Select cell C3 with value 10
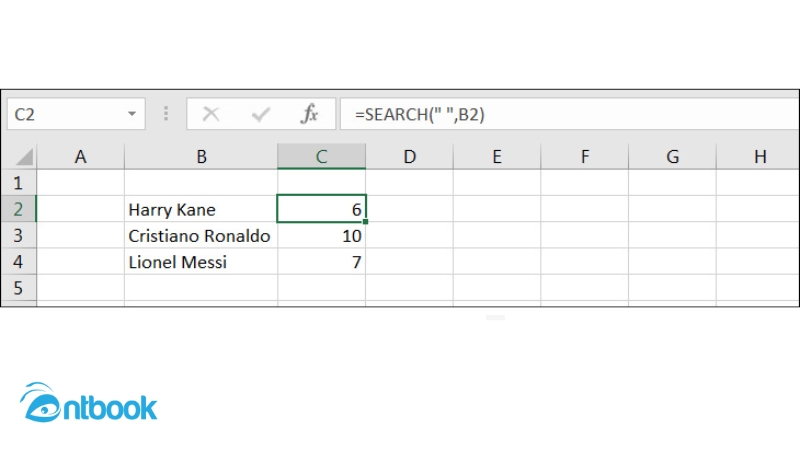This screenshot has width=800, height=450. 321,235
